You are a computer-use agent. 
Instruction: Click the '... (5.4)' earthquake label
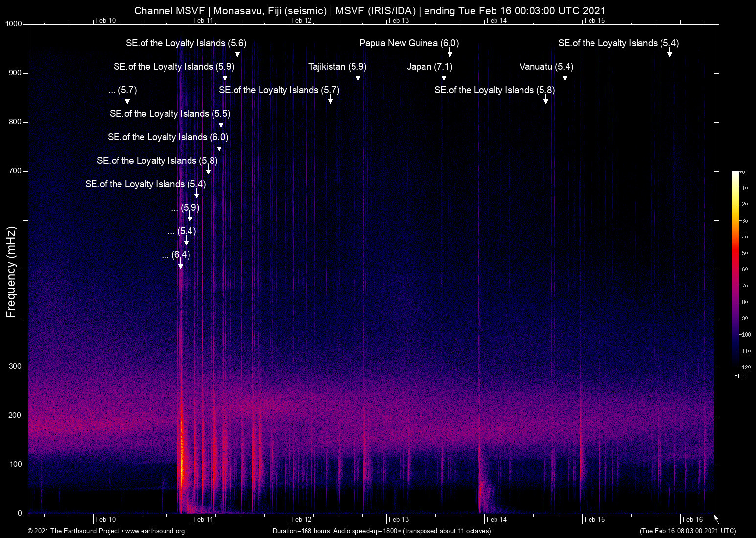[182, 231]
